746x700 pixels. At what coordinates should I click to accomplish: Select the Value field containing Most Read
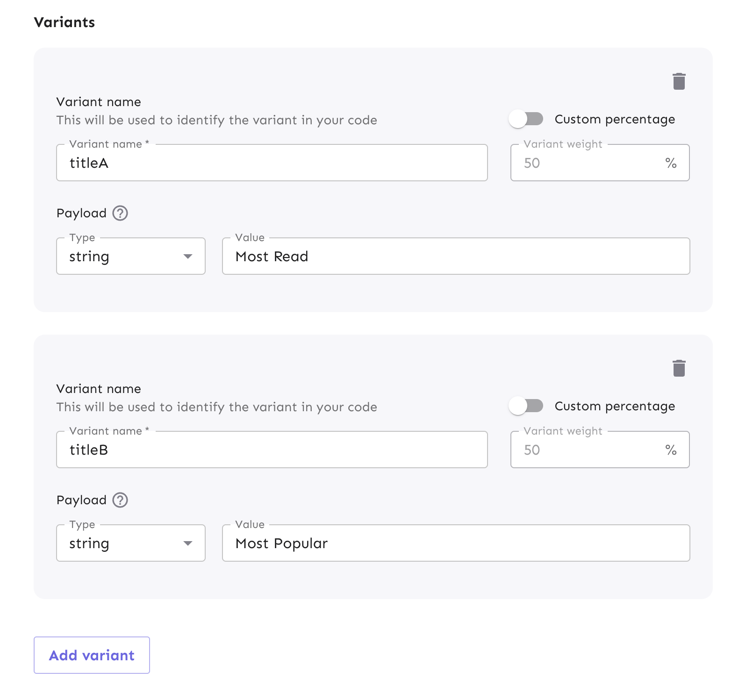point(456,256)
